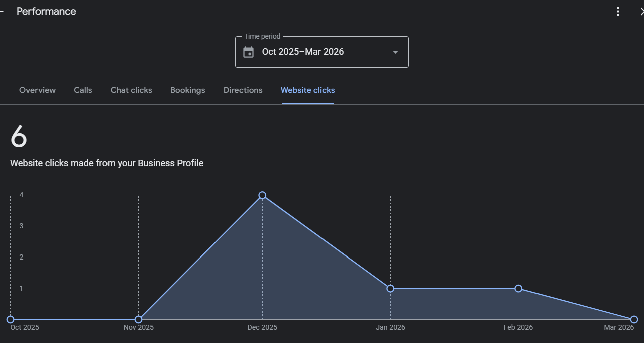Click the calendar icon in Time period
The width and height of the screenshot is (644, 343).
pyautogui.click(x=249, y=52)
